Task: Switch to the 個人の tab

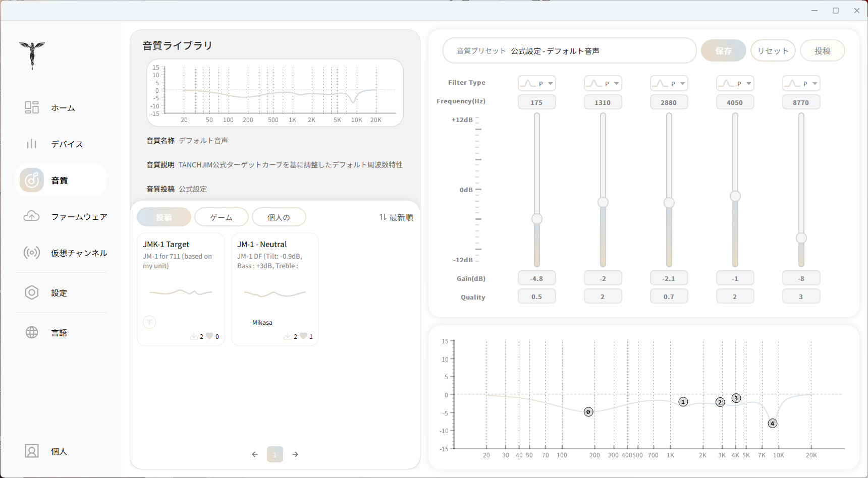Action: tap(279, 217)
